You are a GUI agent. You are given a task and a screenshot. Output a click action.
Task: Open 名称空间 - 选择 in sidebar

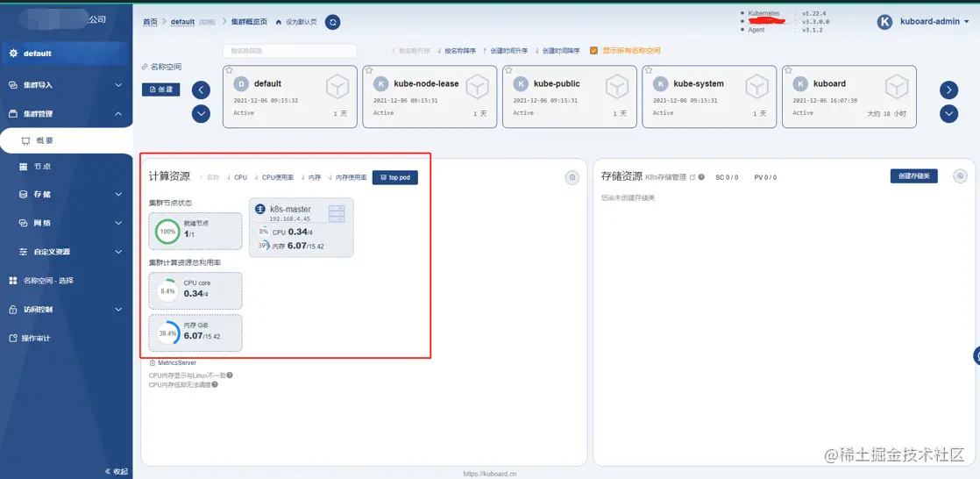coord(67,281)
